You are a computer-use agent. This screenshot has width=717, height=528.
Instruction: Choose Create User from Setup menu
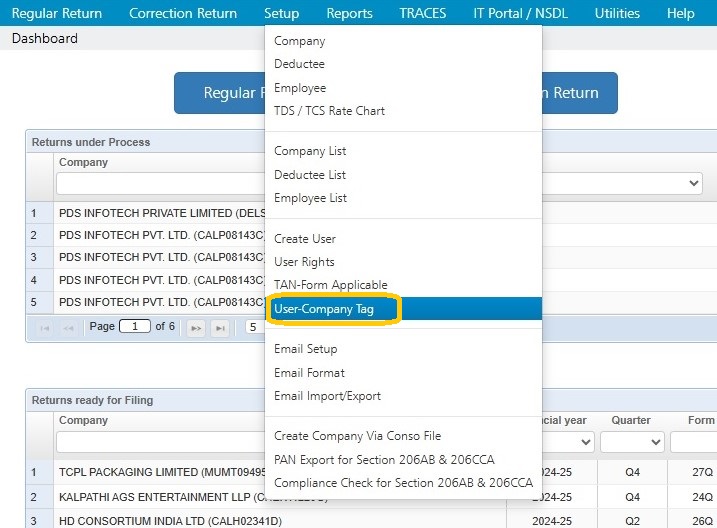click(x=305, y=239)
